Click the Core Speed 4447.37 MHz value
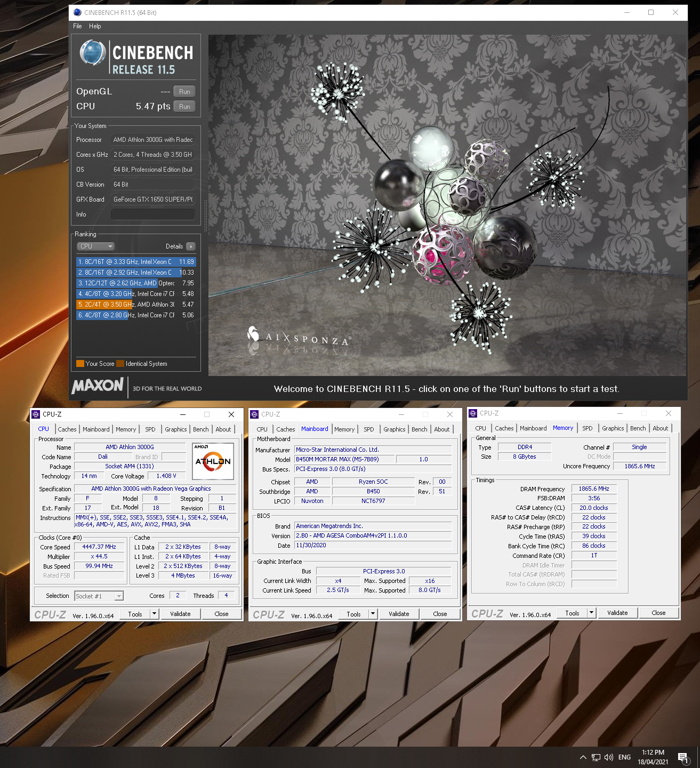This screenshot has width=700, height=768. [x=99, y=547]
